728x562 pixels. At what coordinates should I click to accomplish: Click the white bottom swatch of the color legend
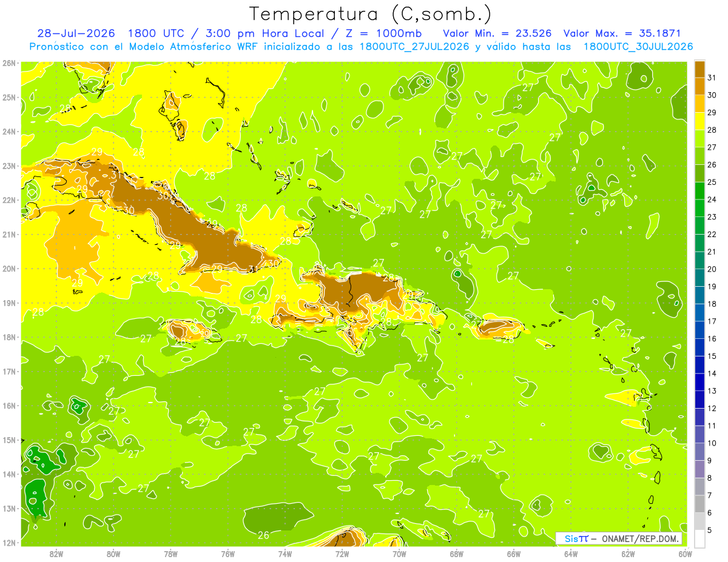coord(699,538)
